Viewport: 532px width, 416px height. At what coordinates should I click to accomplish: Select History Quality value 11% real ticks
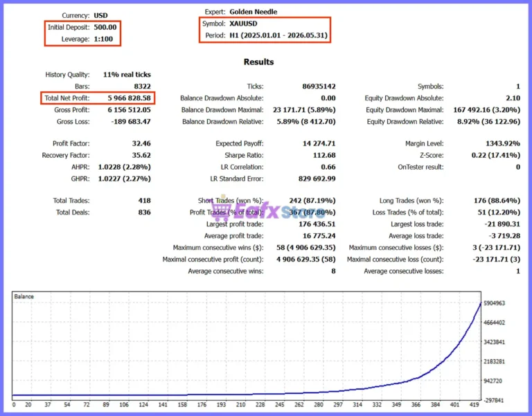tap(127, 75)
